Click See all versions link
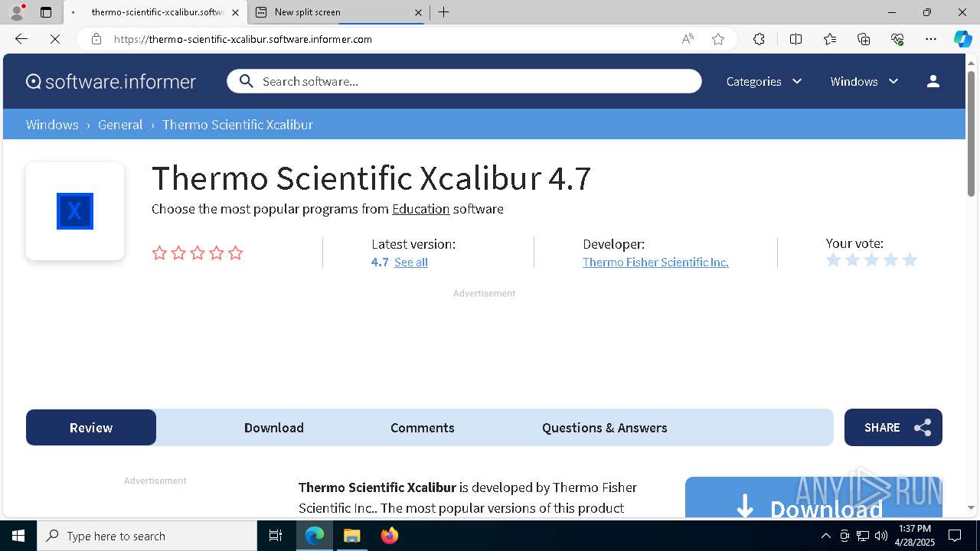Image resolution: width=980 pixels, height=551 pixels. (411, 262)
